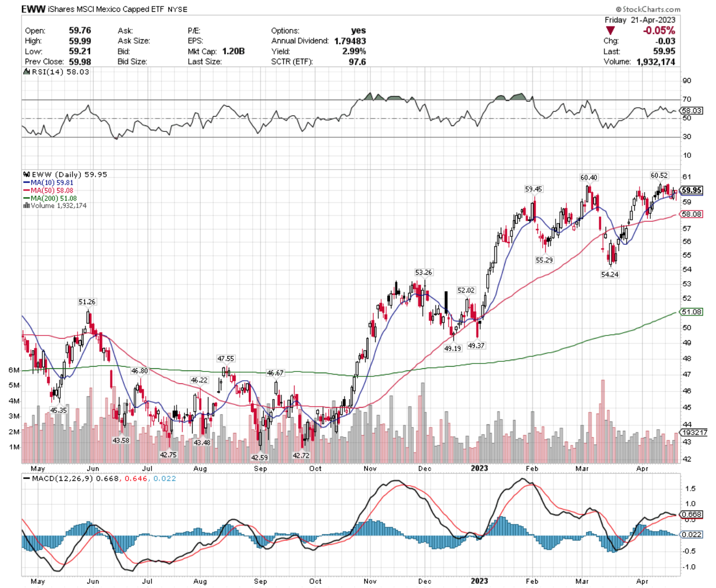Click the 60.40 peak price annotation
The width and height of the screenshot is (716, 588).
click(x=588, y=178)
